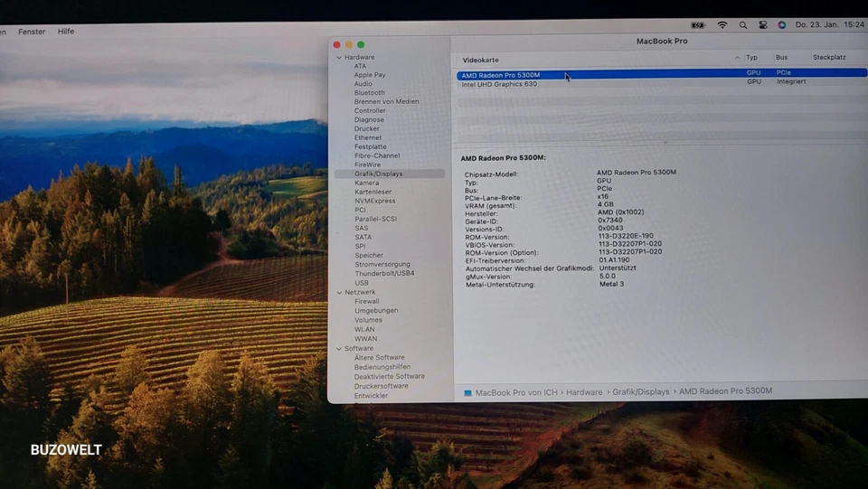Collapse the Software section chevron
This screenshot has height=489, width=868.
(339, 349)
